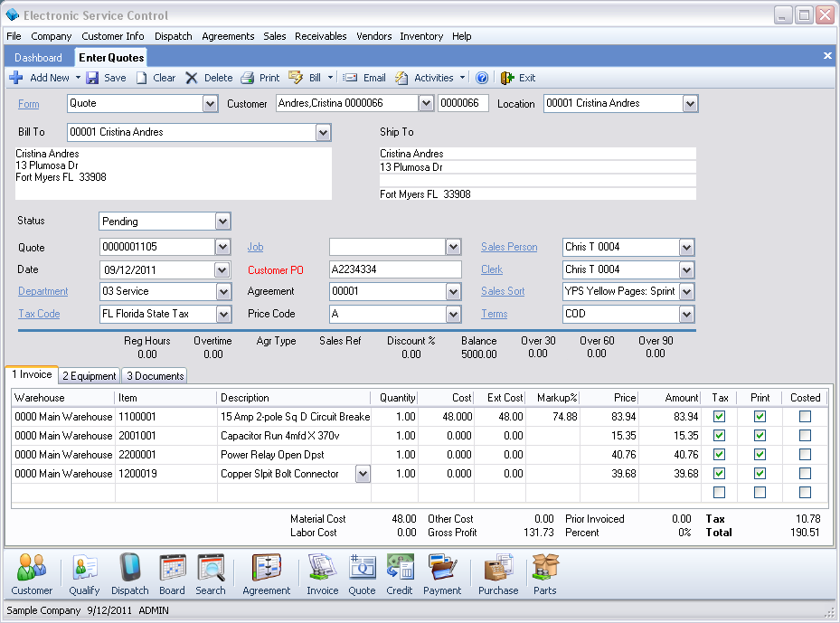Open the Board calendar icon
This screenshot has height=623, width=840.
[172, 573]
